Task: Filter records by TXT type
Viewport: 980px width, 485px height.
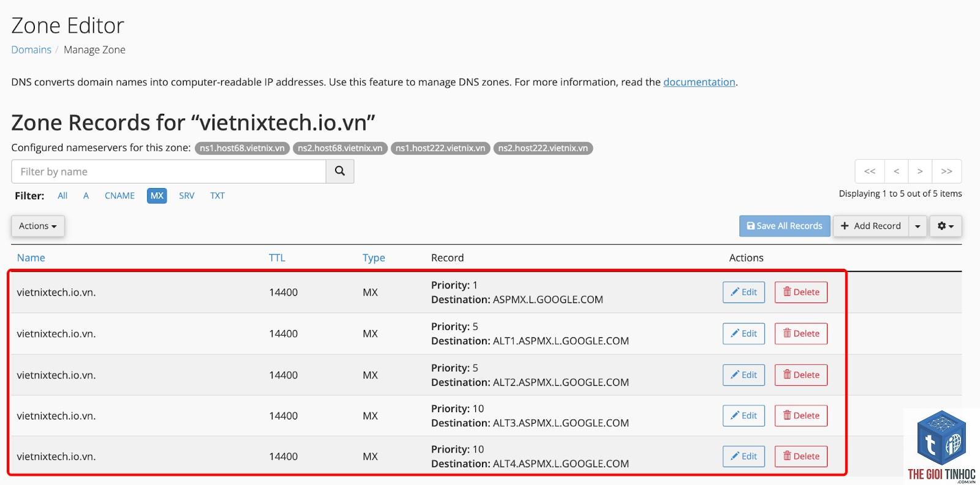Action: (217, 196)
